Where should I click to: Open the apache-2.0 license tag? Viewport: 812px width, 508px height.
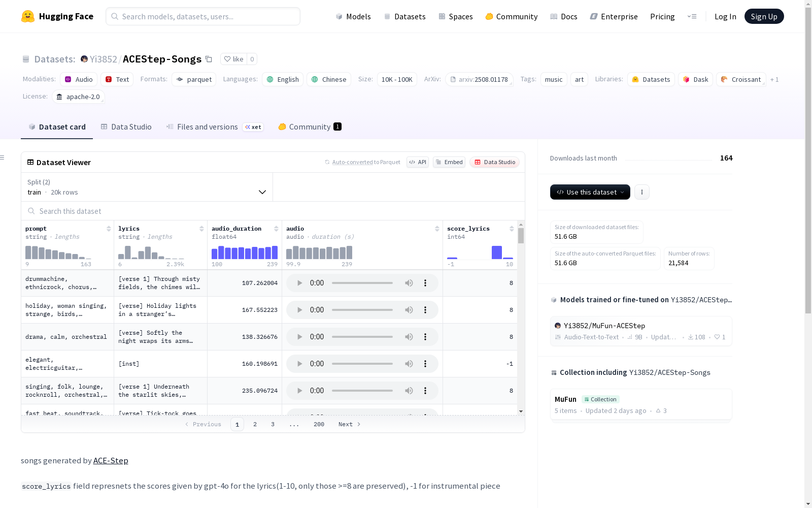pyautogui.click(x=78, y=97)
